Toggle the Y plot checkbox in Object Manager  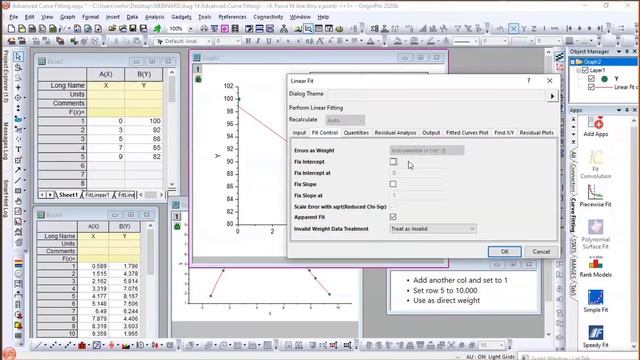click(x=591, y=78)
